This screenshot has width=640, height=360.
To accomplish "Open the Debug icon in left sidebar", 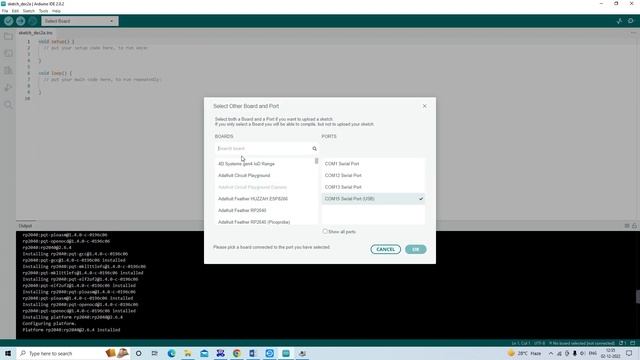I will pos(8,88).
